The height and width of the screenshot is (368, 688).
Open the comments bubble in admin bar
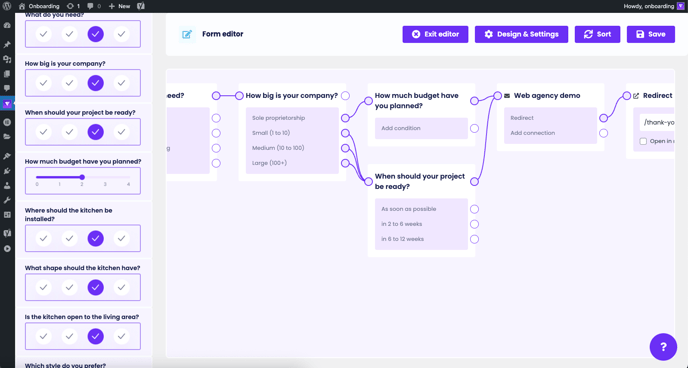pos(93,6)
